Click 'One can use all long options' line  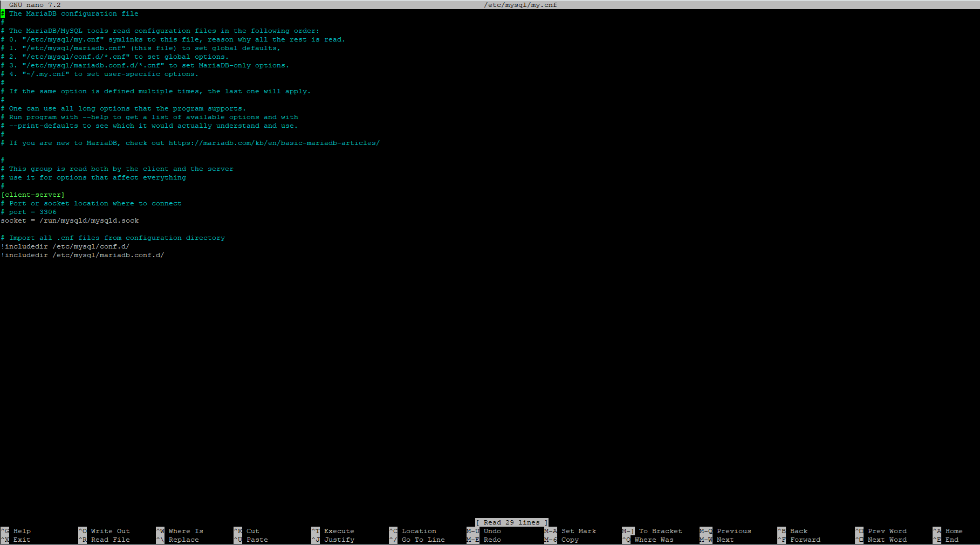click(x=124, y=108)
